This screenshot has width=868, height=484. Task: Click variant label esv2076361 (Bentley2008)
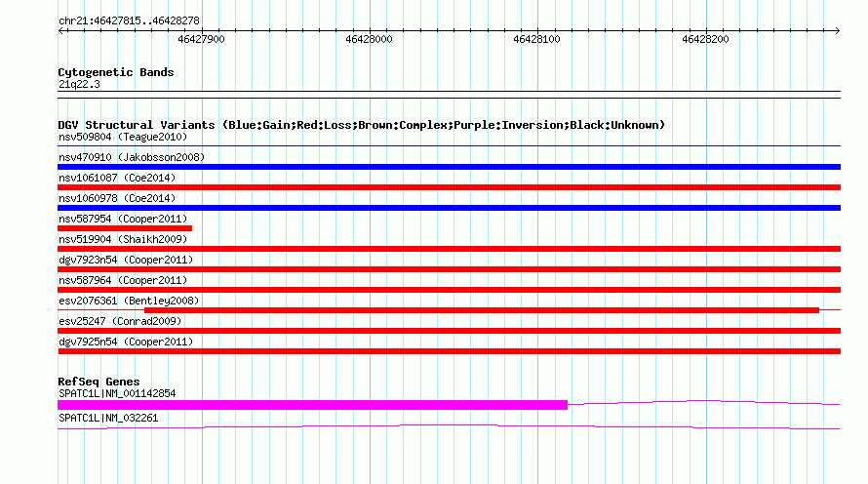[x=129, y=301]
